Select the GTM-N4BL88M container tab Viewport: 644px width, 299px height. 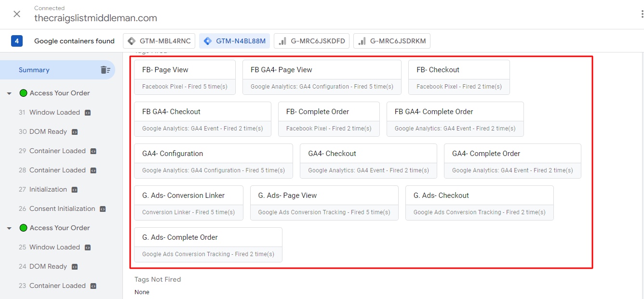[x=235, y=41]
